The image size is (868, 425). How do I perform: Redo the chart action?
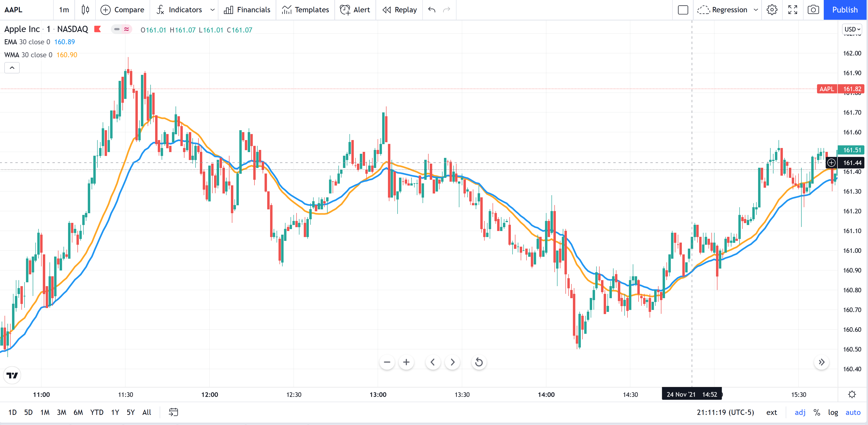(x=446, y=10)
